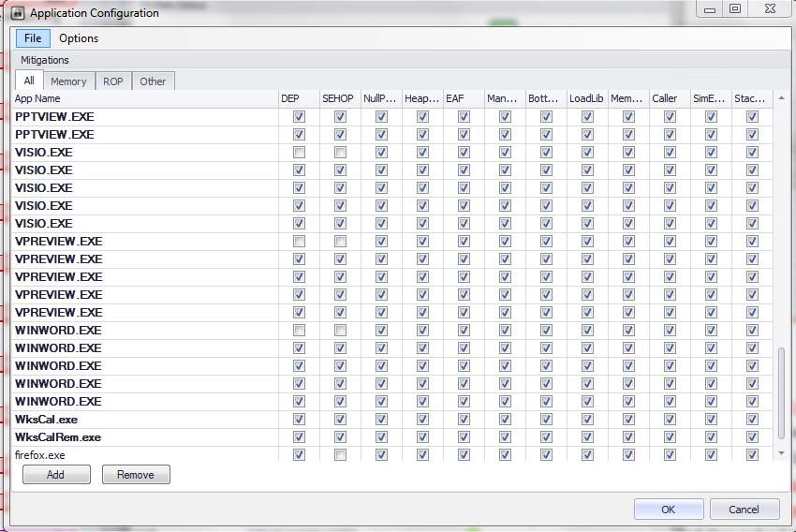Click the Application Configuration title bar icon
The width and height of the screenshot is (796, 532).
(18, 13)
